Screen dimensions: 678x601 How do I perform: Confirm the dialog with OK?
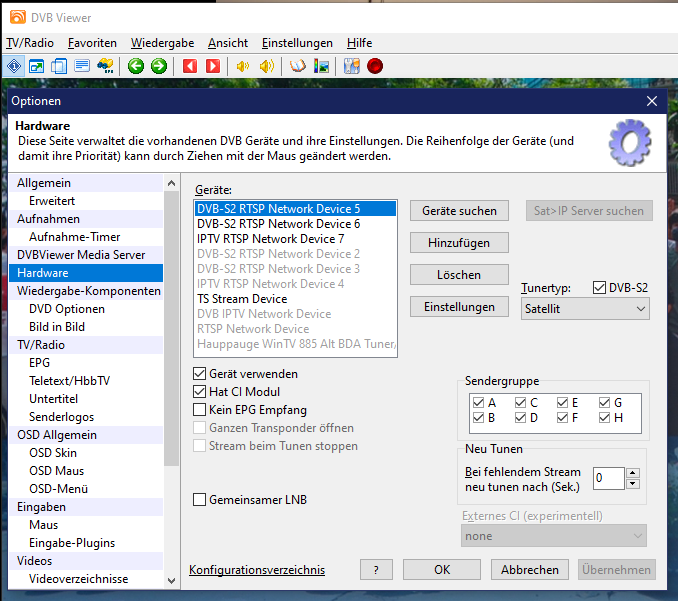[x=442, y=569]
